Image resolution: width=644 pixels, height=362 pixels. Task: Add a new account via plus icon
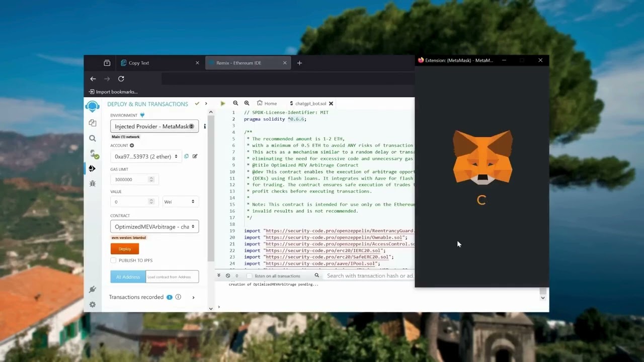132,145
